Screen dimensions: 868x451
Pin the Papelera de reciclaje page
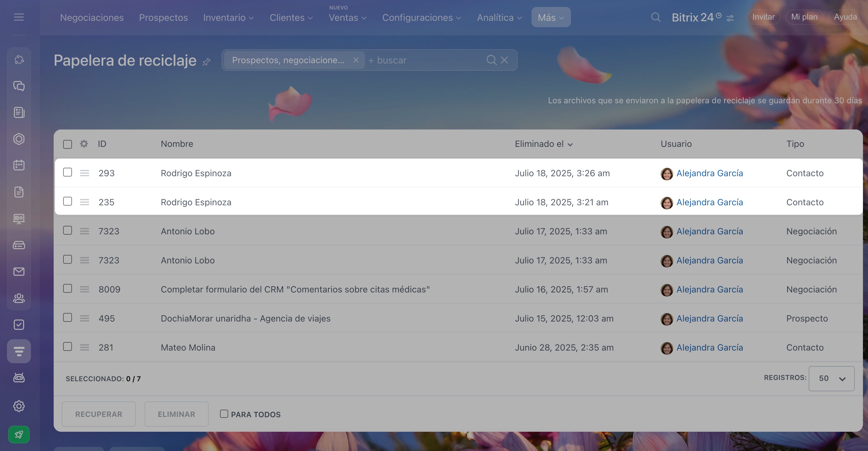pyautogui.click(x=206, y=62)
